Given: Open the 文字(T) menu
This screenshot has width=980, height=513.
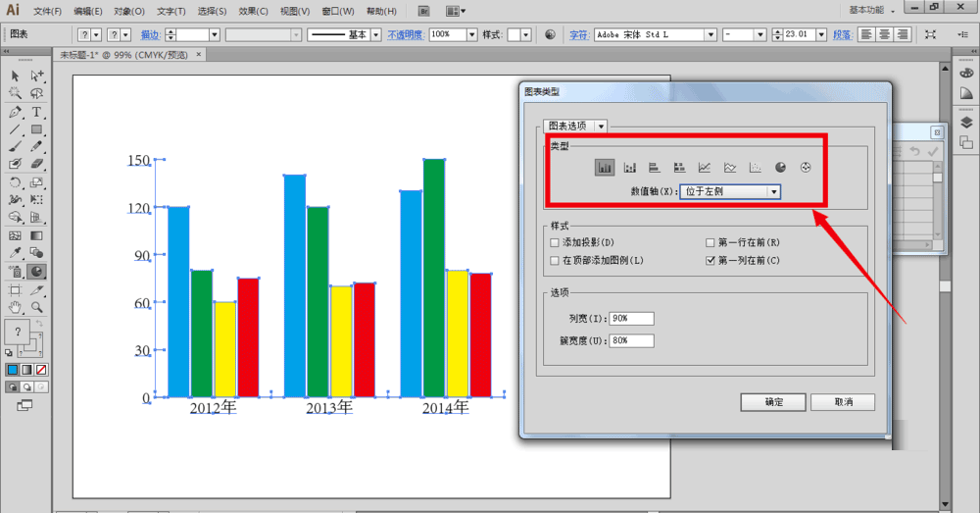Looking at the screenshot, I should pyautogui.click(x=171, y=11).
